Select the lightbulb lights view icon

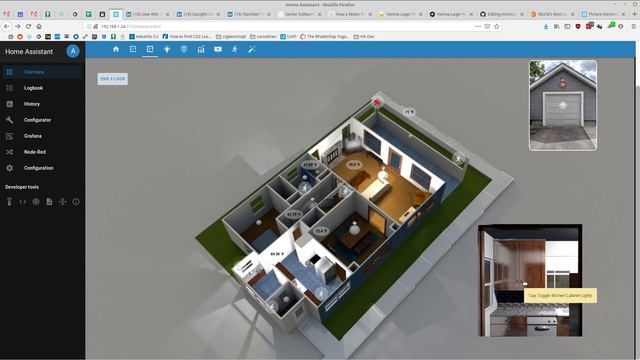click(x=167, y=49)
